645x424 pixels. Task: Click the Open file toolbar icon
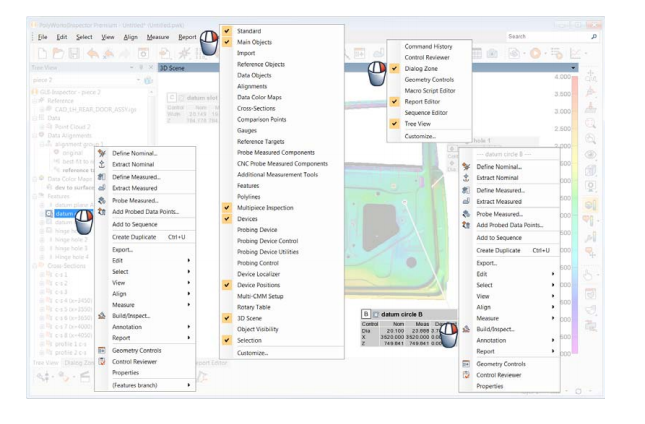56,52
